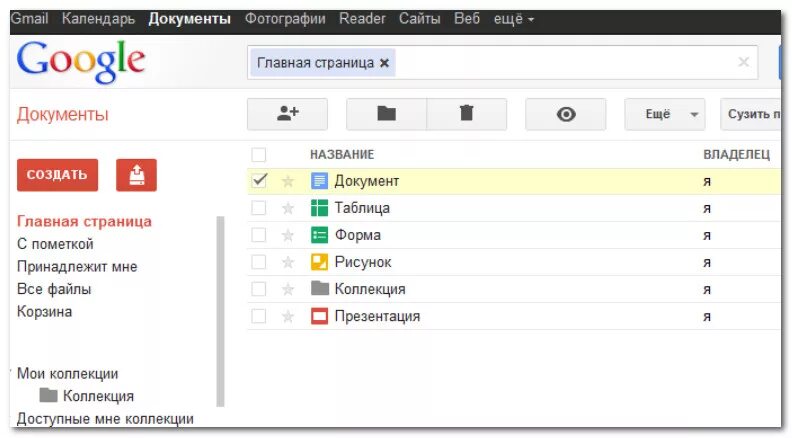Open Gmail from top bar
The image size is (792, 438).
pyautogui.click(x=29, y=19)
